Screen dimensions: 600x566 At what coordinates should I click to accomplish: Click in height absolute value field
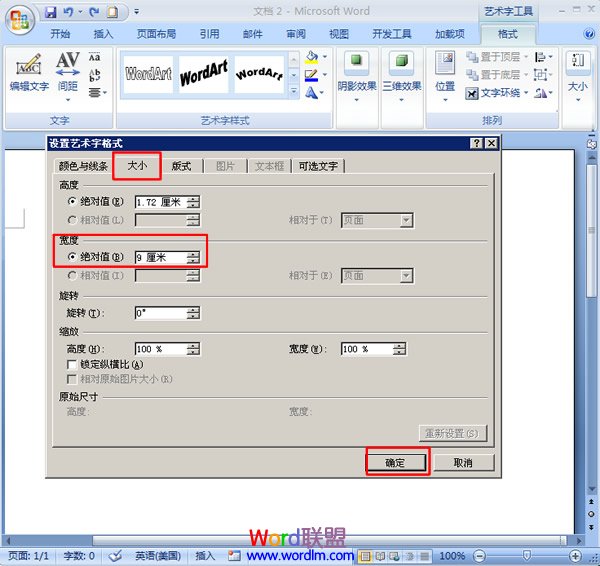(162, 202)
